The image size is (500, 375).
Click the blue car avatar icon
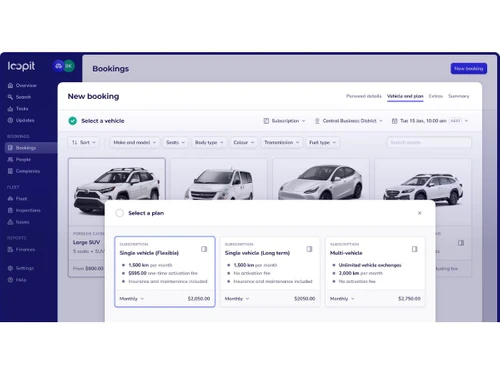click(x=58, y=66)
